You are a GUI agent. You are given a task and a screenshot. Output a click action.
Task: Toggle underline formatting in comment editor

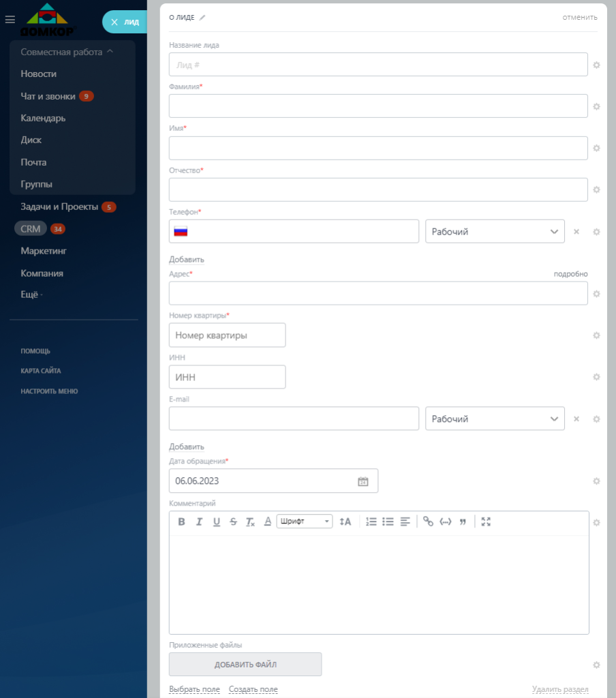[x=216, y=521]
